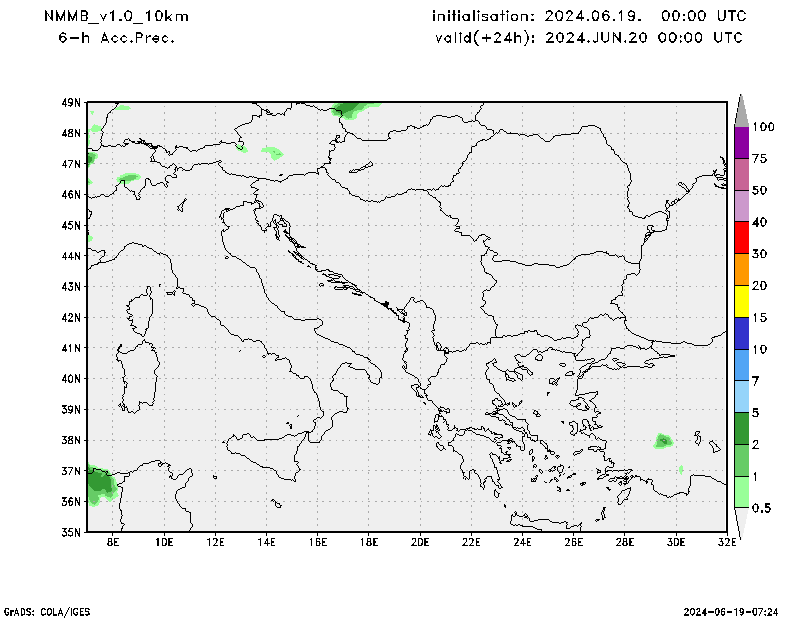800x618 pixels.
Task: Click the white arrow below the color scale
Action: tap(741, 523)
